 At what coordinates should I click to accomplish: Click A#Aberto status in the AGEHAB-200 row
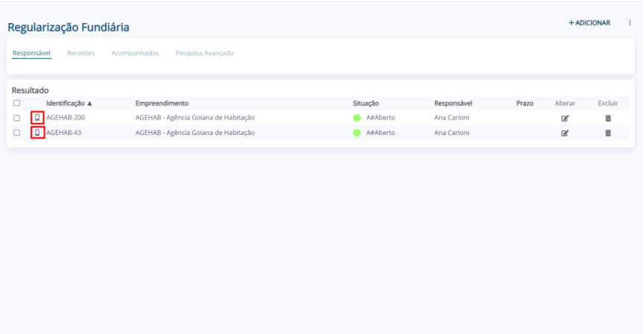(x=381, y=118)
